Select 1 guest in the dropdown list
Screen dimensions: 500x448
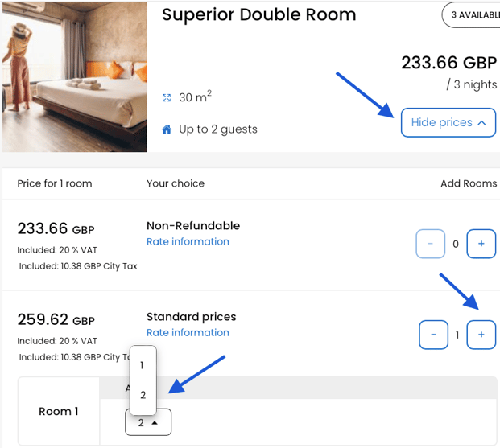[143, 365]
